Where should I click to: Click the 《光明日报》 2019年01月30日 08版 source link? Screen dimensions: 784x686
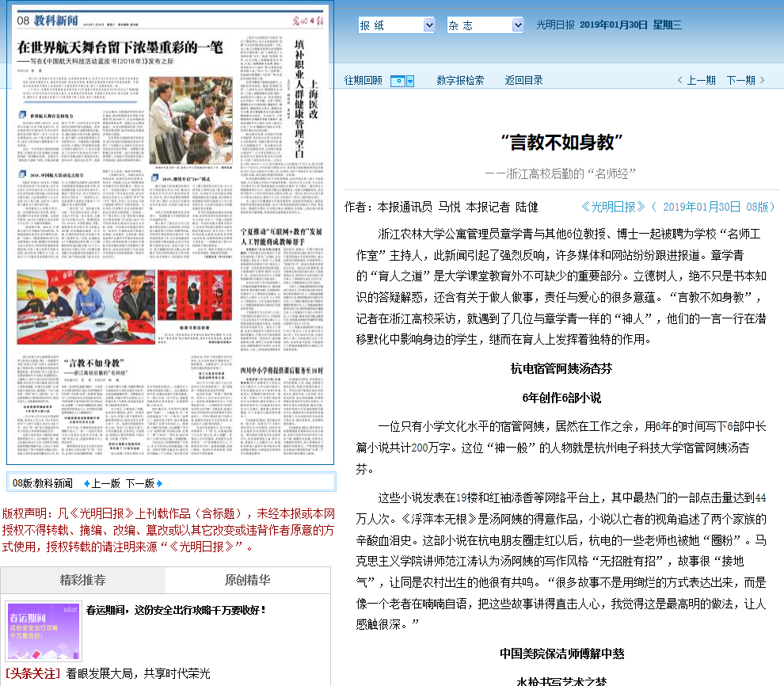[678, 207]
